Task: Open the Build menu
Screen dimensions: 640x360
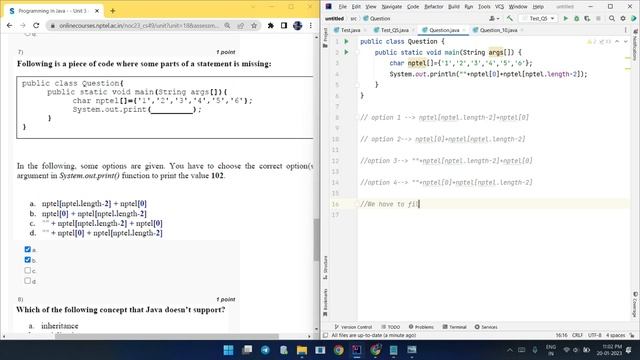Action: [453, 7]
